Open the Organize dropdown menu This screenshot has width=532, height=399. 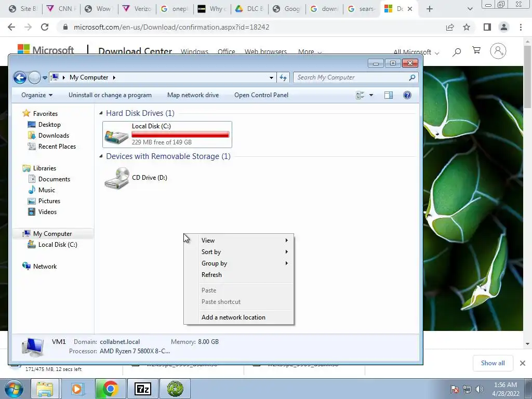pyautogui.click(x=37, y=95)
